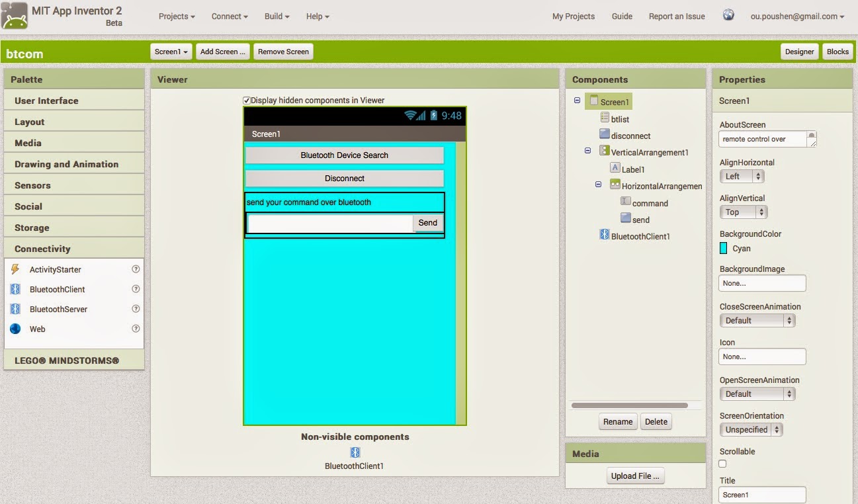This screenshot has width=858, height=504.
Task: Click the HorizontalArrangement icon in tree
Action: tap(615, 185)
